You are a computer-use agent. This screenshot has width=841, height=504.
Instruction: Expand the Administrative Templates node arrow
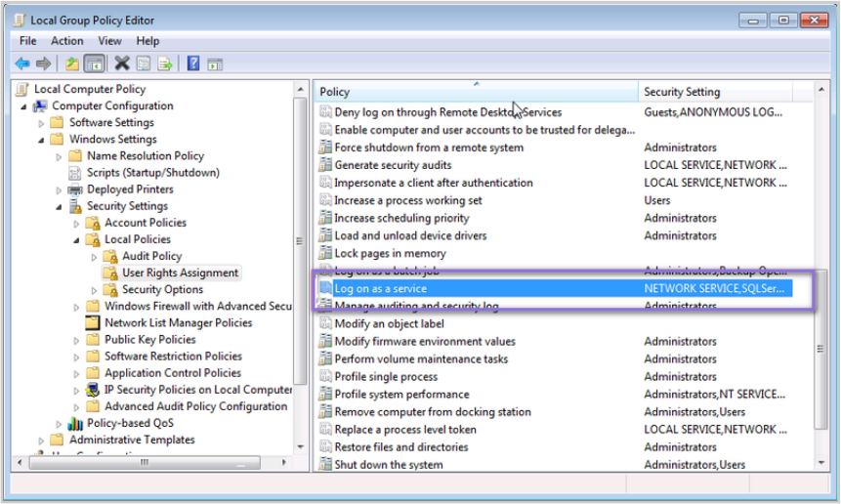point(41,441)
